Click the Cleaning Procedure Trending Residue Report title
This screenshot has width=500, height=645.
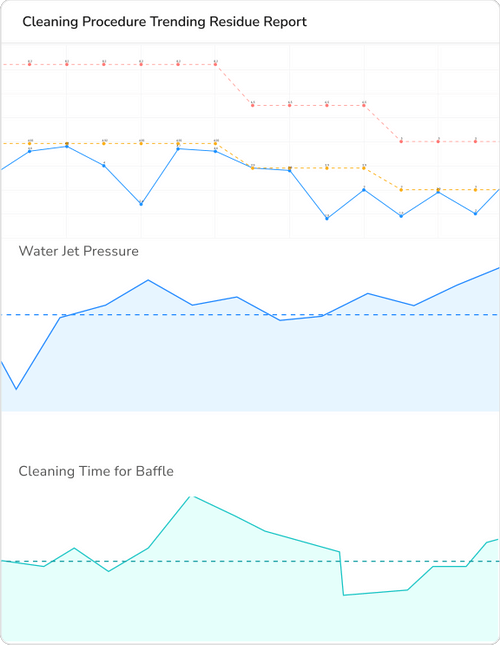click(164, 21)
